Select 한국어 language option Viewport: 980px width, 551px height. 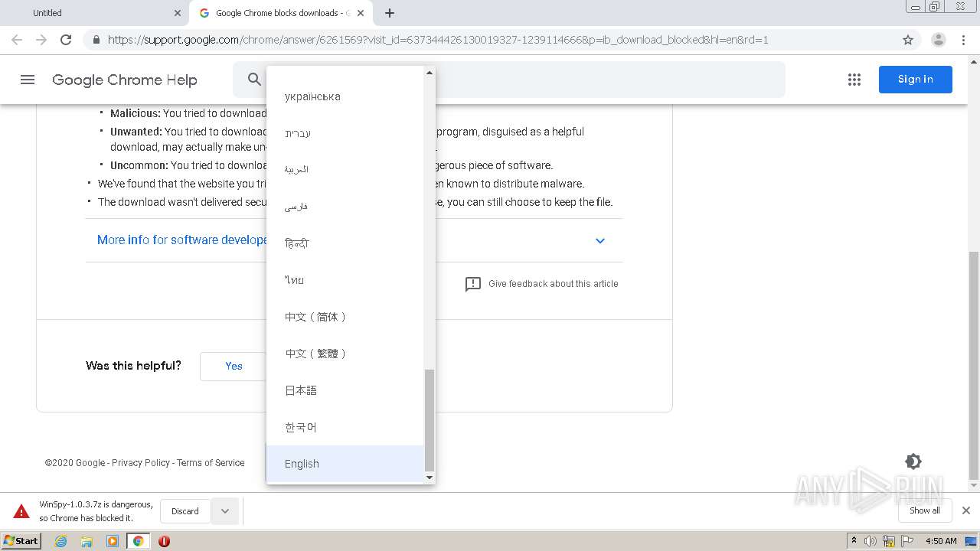pos(345,427)
